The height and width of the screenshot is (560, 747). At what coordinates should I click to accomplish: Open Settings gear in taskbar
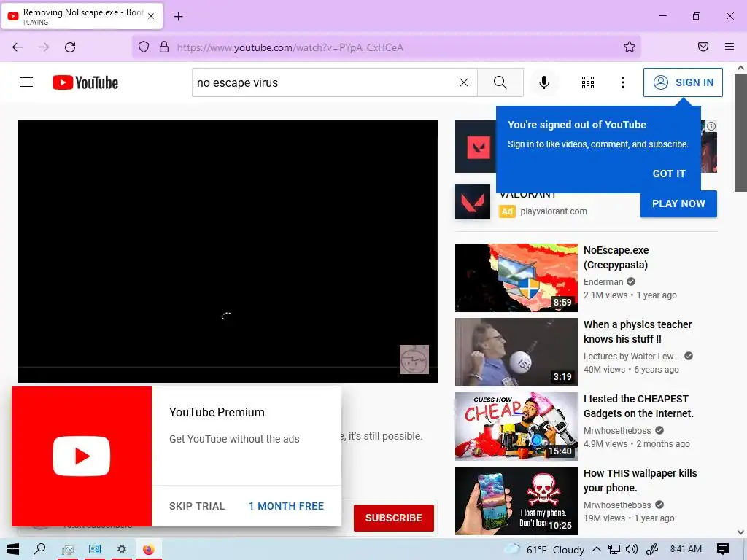coord(122,550)
